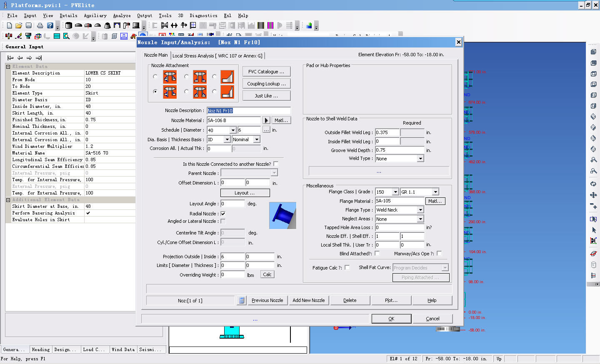Click the New file toolbar icon
The height and width of the screenshot is (364, 600).
pos(9,26)
